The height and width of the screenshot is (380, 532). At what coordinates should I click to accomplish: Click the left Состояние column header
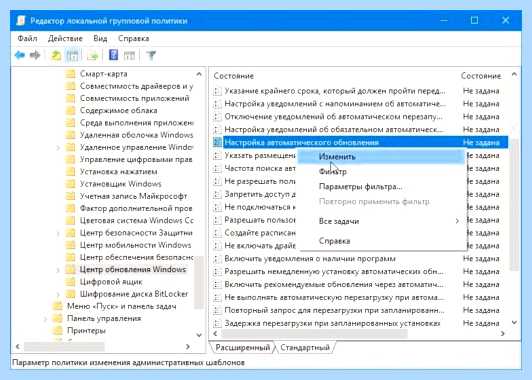(x=233, y=76)
